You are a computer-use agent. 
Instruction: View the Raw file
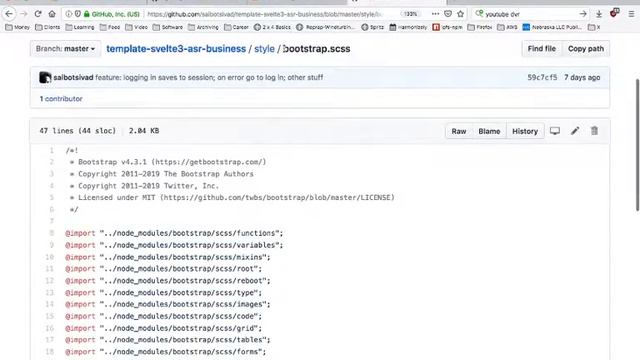(x=459, y=131)
